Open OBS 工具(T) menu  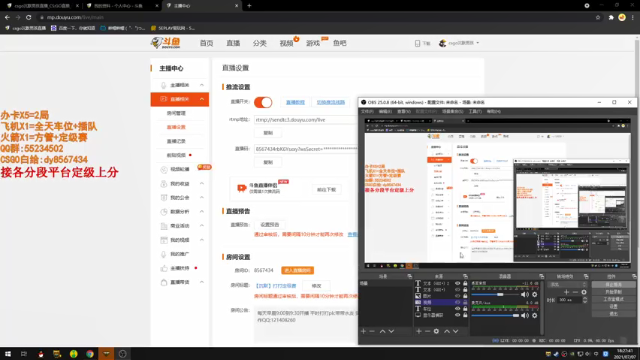pyautogui.click(x=475, y=111)
